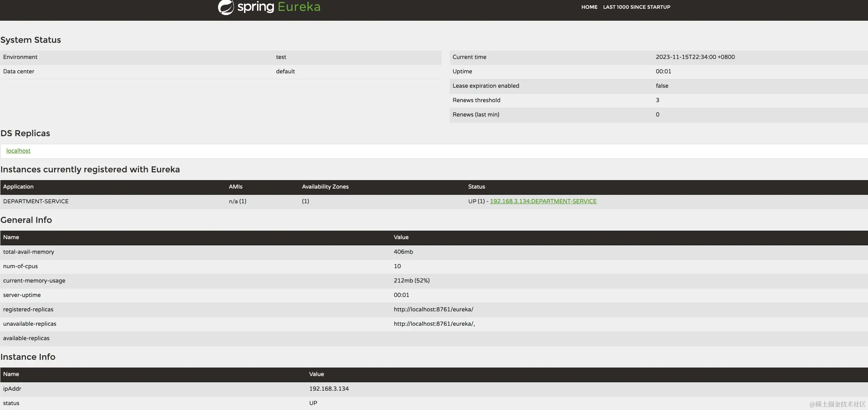868x410 pixels.
Task: Click the unavailable-replicas URL value
Action: 434,324
